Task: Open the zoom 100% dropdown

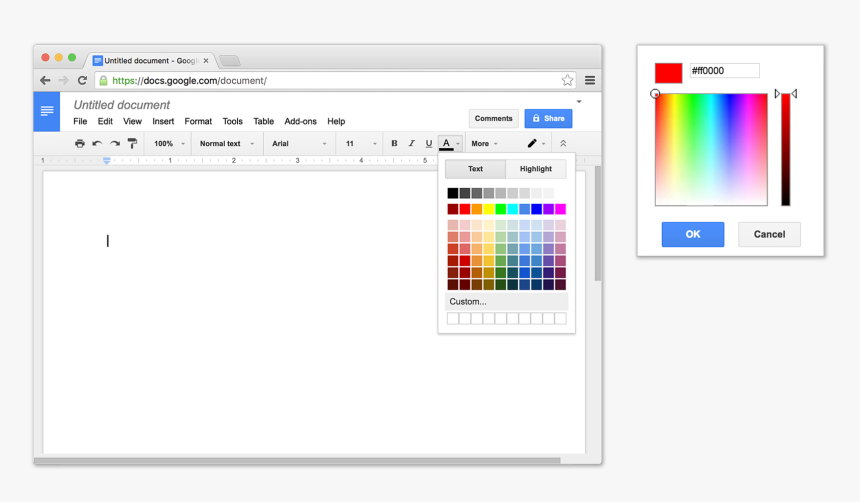Action: [x=168, y=144]
